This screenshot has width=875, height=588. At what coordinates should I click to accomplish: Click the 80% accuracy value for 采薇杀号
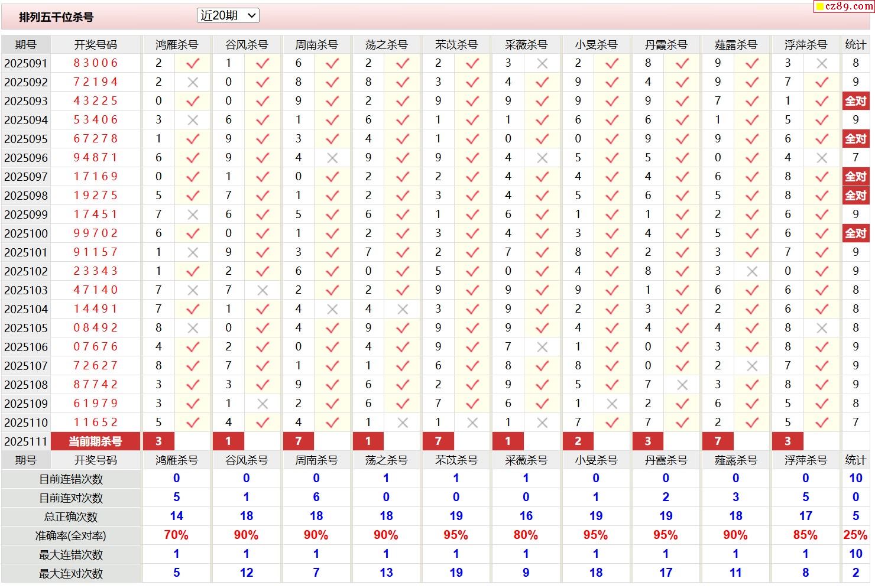(x=526, y=535)
